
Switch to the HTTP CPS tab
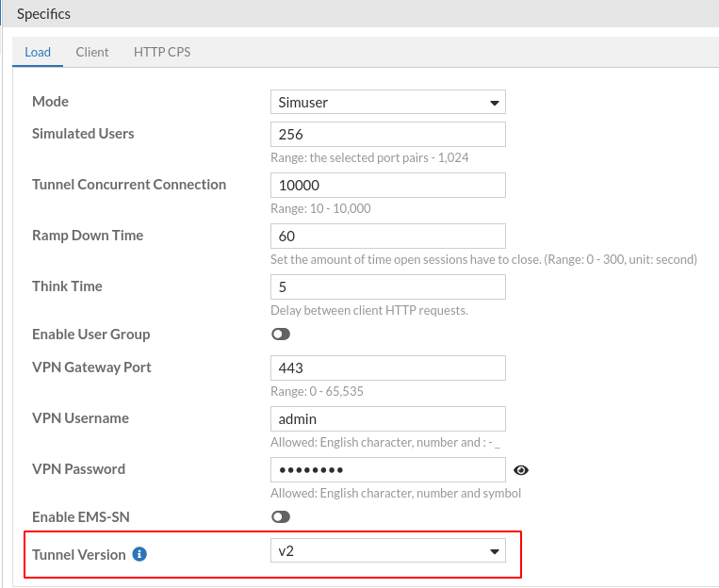click(162, 52)
